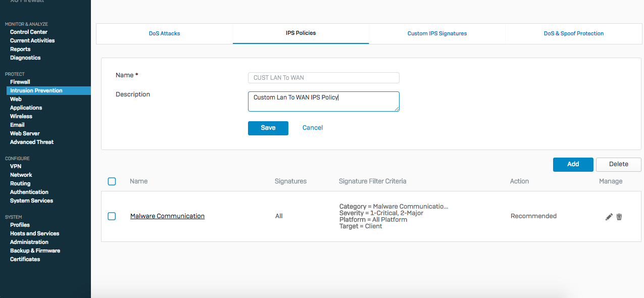Select Intrusion Prevention in sidebar
This screenshot has width=644, height=298.
coord(48,90)
